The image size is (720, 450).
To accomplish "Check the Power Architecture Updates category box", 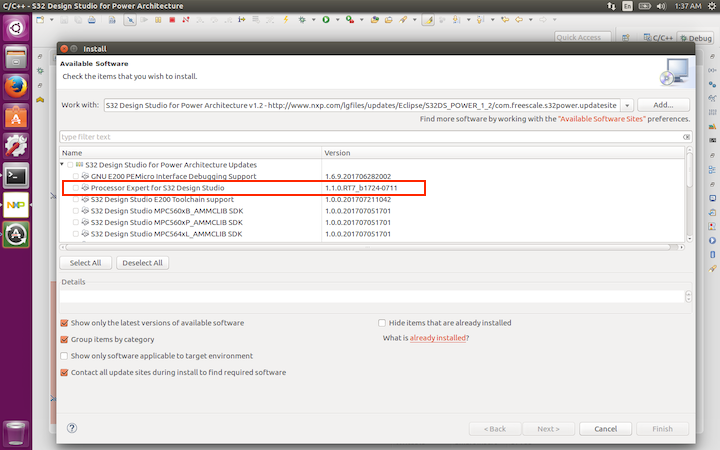I will coord(70,165).
